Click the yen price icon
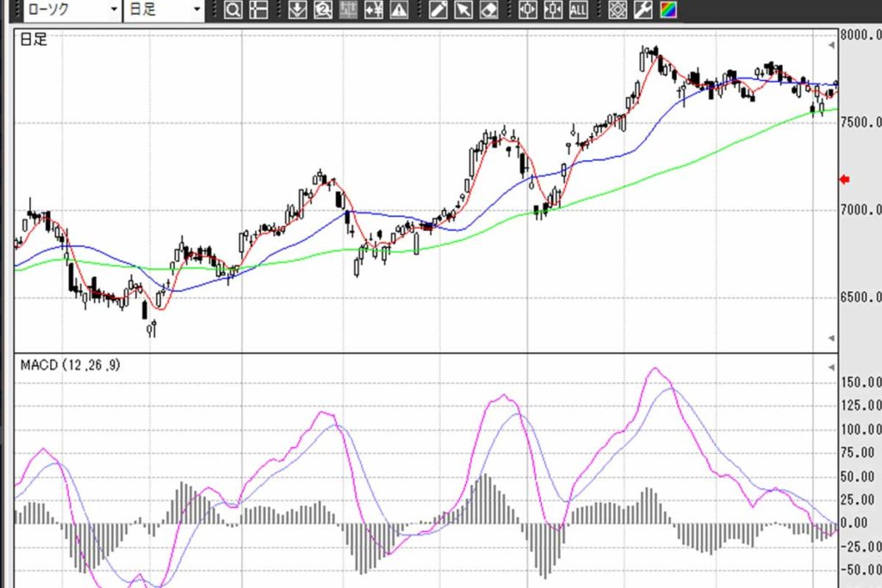The image size is (882, 588). click(x=374, y=10)
